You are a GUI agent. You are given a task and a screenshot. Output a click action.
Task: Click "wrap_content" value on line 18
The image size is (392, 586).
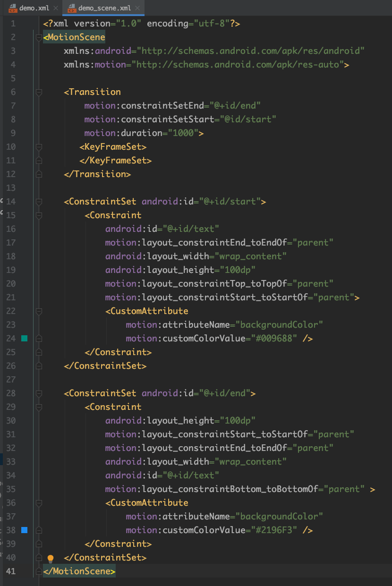point(251,256)
